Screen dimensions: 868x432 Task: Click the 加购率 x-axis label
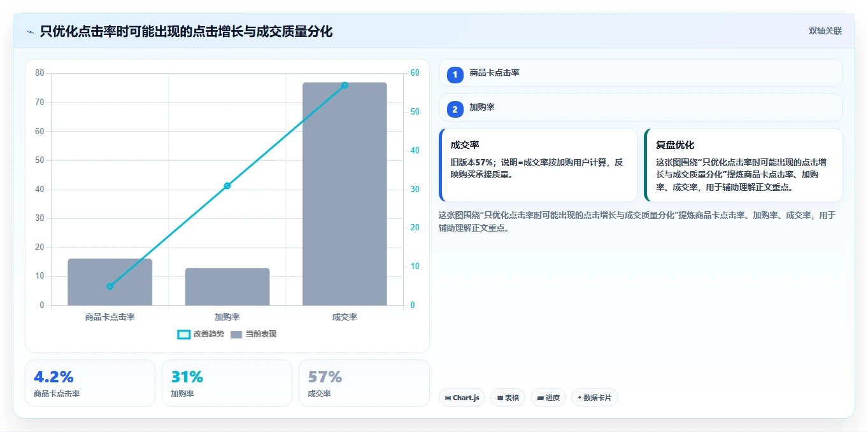coord(227,317)
